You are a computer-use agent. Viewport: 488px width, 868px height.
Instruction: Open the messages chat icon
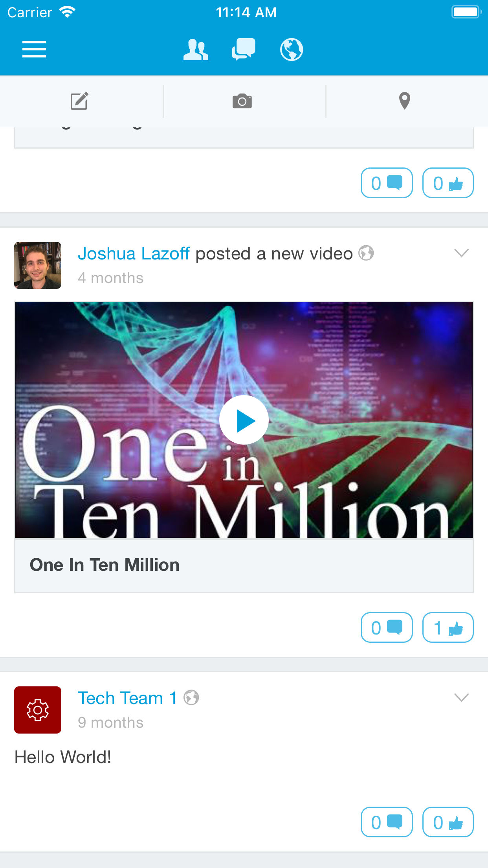coord(244,50)
